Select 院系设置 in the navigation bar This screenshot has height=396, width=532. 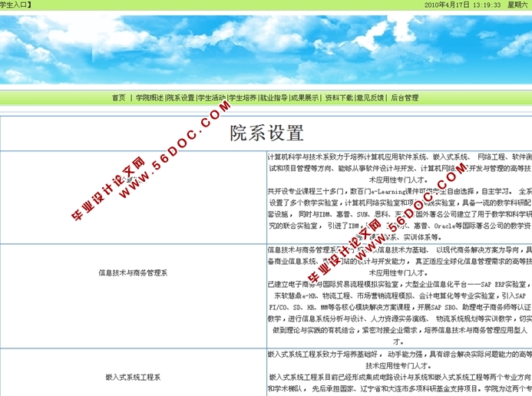180,98
